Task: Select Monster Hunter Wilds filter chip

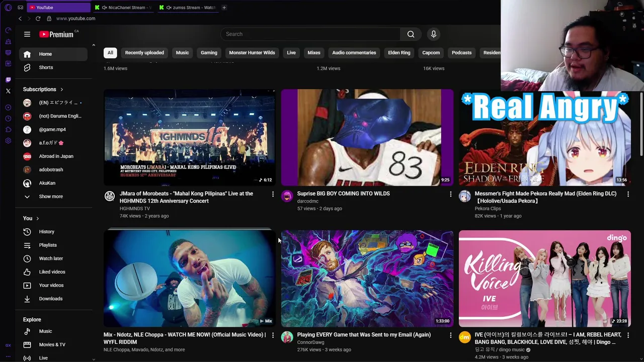Action: click(x=252, y=53)
